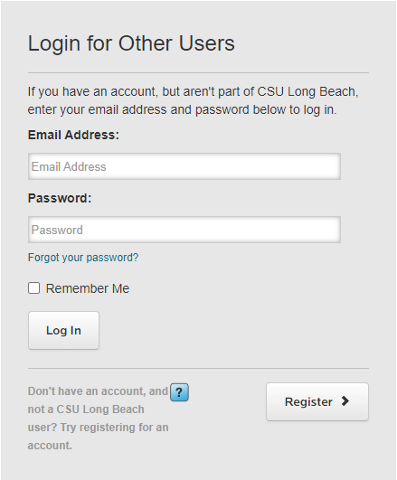397x480 pixels.
Task: Click the intro line mentioning CSU Long Beach
Action: (193, 92)
